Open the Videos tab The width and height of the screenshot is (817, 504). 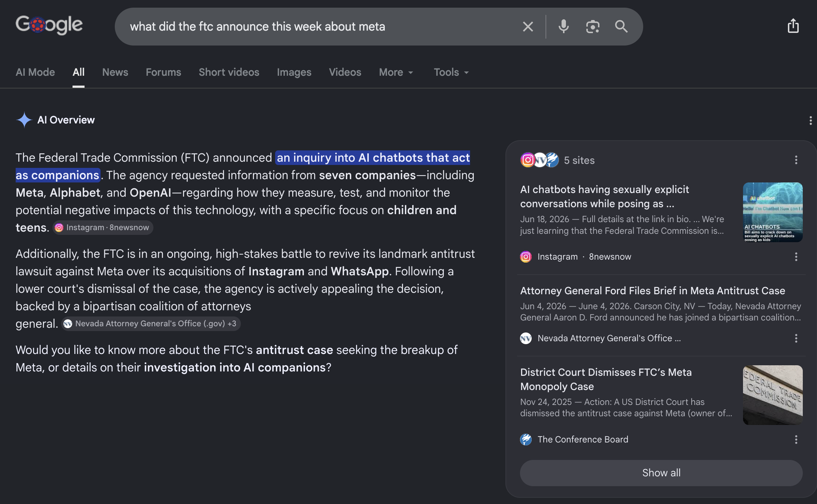[345, 72]
